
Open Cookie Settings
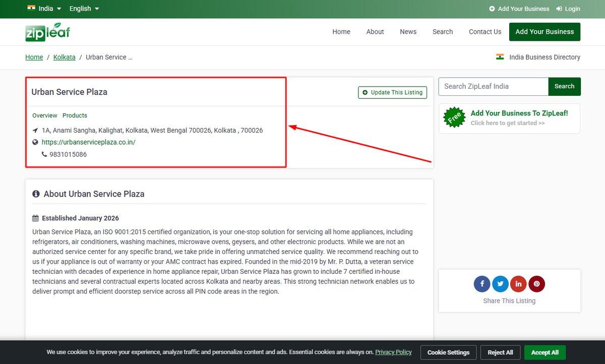[x=448, y=352]
